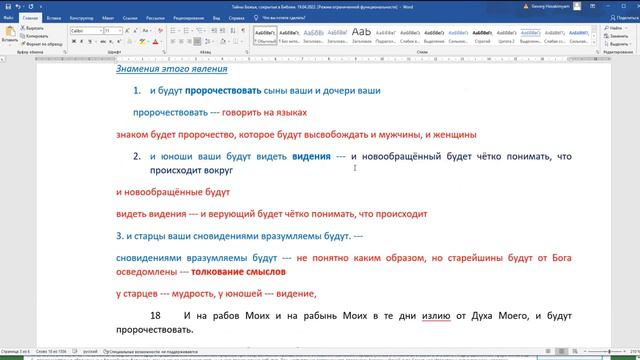
Task: Open the font size dropdown
Action: (x=120, y=31)
